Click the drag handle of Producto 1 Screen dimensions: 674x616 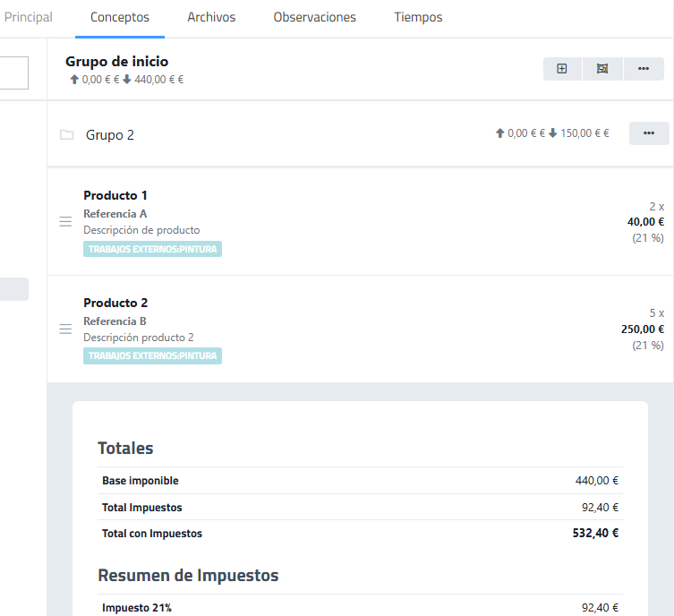point(65,222)
